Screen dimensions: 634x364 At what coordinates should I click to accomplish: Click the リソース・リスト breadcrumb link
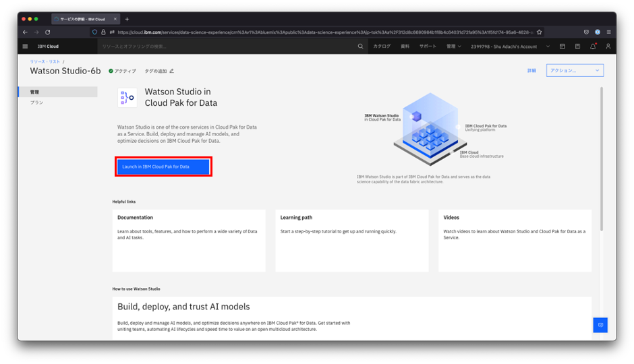coord(45,61)
